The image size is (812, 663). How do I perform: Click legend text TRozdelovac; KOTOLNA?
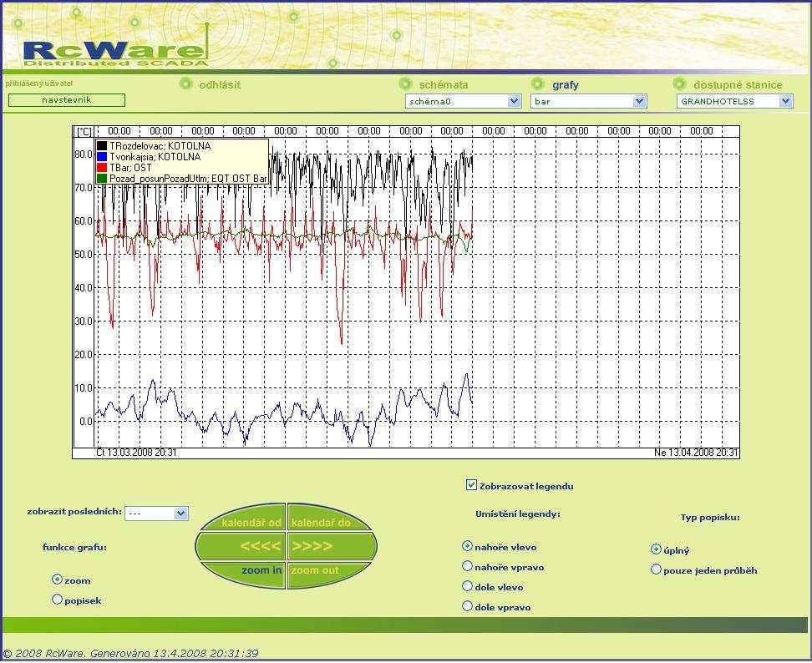coord(160,146)
